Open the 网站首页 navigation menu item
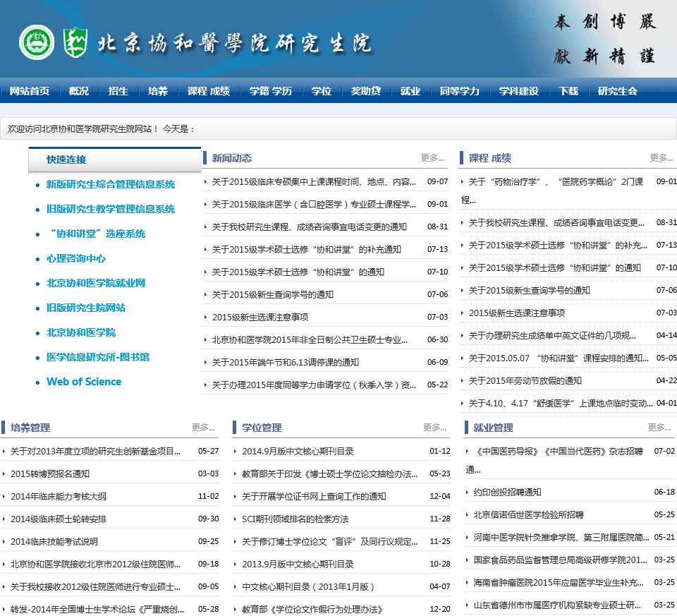Viewport: 677px width, 616px height. (x=29, y=91)
